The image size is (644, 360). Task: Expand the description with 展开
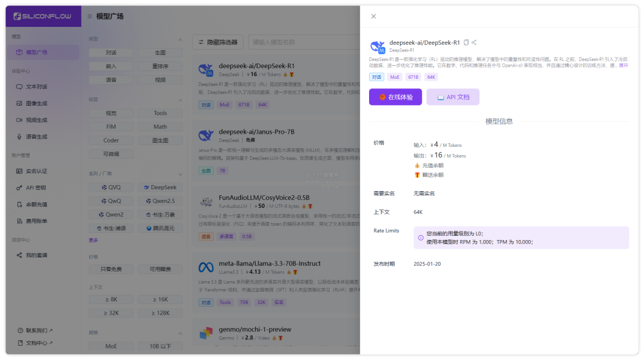pos(624,66)
